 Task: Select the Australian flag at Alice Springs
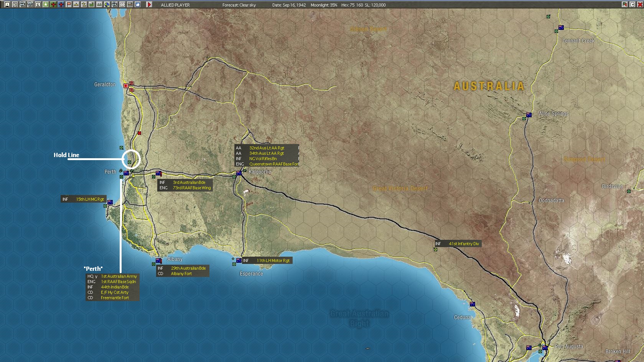click(x=529, y=115)
